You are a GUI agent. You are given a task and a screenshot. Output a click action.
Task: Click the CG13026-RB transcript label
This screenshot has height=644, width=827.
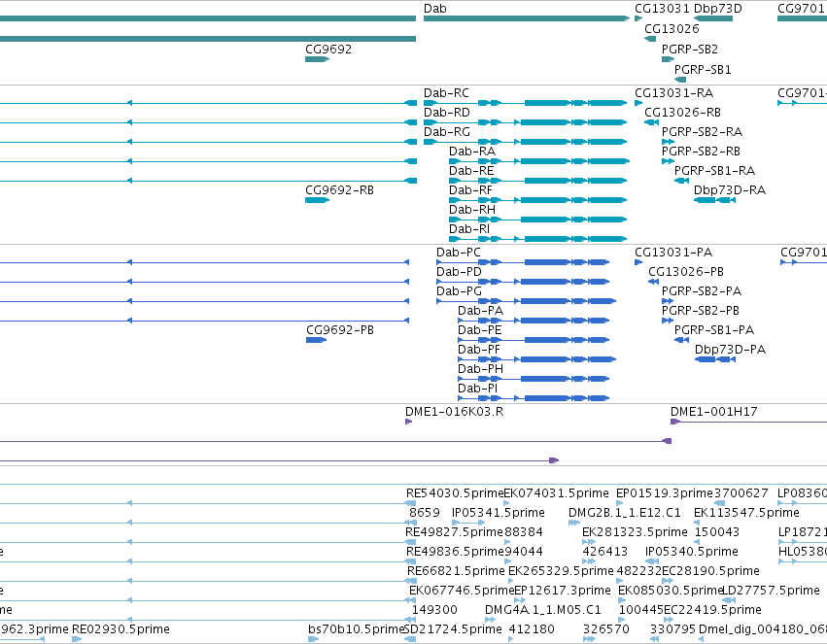tap(682, 113)
